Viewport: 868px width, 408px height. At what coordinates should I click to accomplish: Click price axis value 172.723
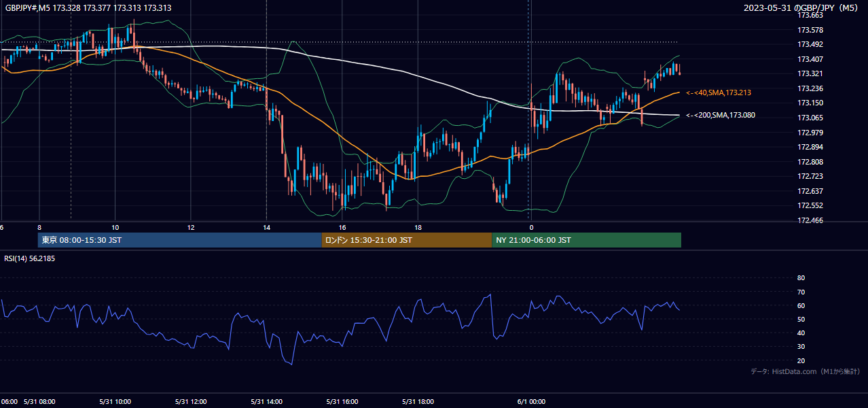click(x=810, y=176)
